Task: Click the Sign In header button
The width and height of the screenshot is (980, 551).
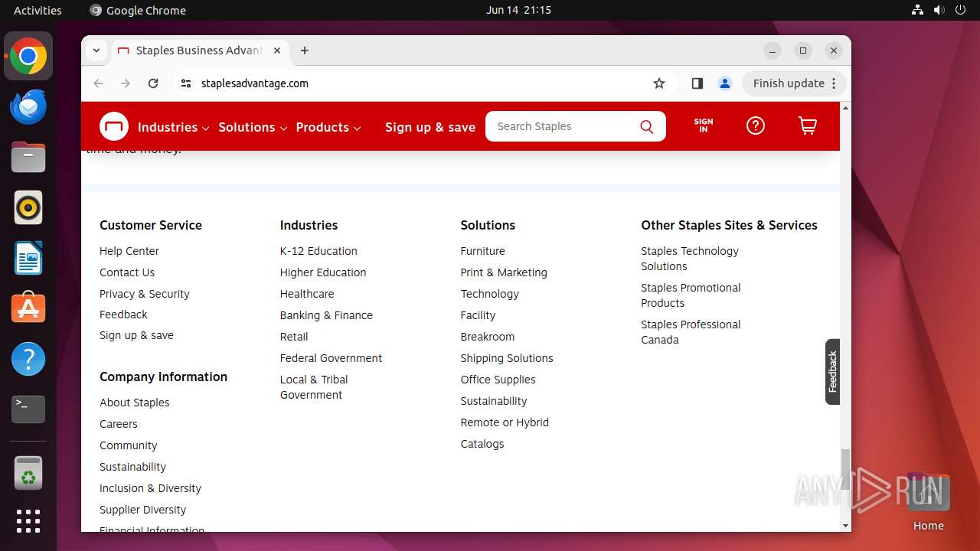Action: (x=704, y=126)
